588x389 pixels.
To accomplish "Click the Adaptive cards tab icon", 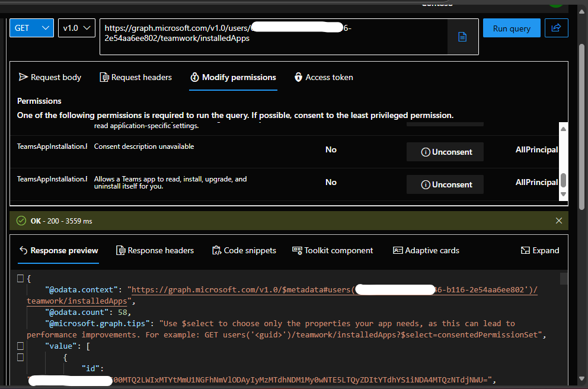I will (x=398, y=250).
